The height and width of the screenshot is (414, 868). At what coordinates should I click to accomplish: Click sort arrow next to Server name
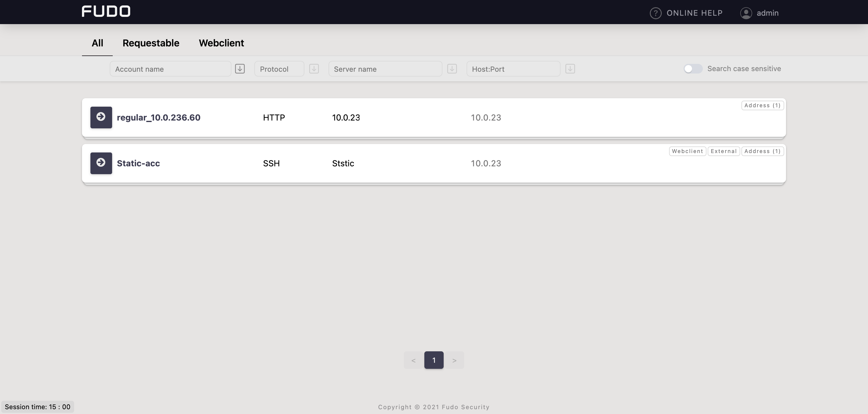click(x=452, y=69)
